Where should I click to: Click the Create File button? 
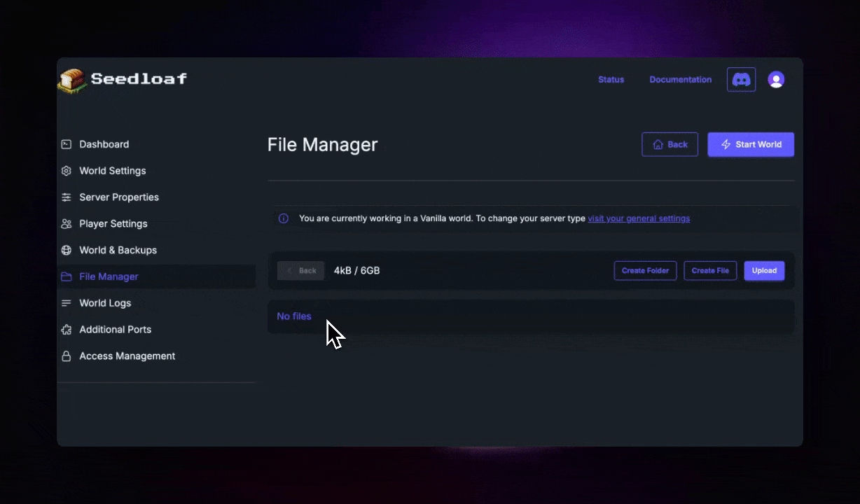710,271
